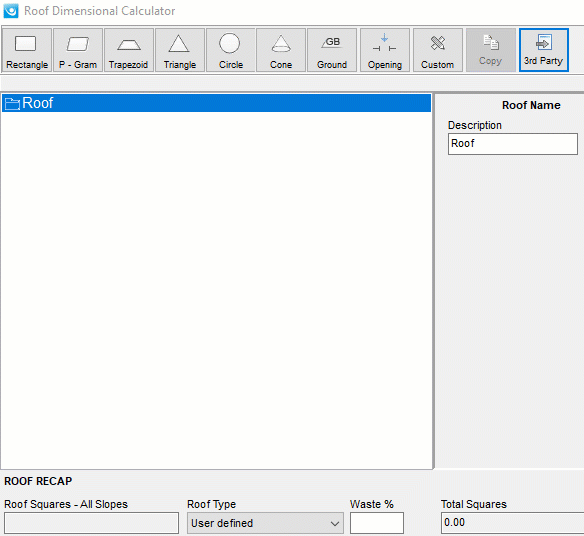This screenshot has width=584, height=536.
Task: Expand Roof Type list via chevron arrow
Action: [x=334, y=523]
